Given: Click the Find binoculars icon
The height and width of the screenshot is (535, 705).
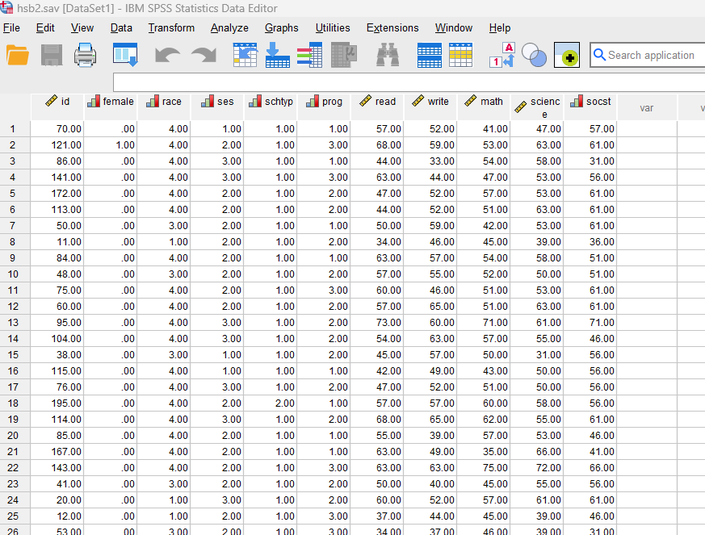Looking at the screenshot, I should point(388,55).
